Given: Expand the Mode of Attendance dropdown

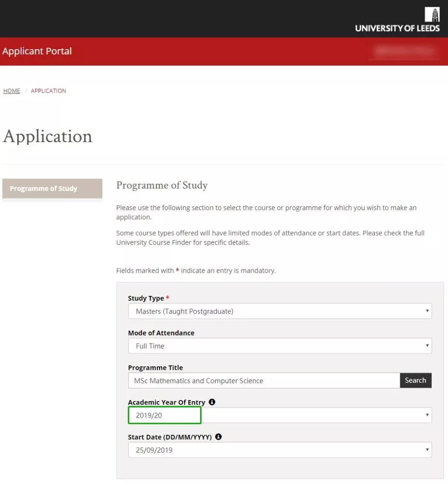Looking at the screenshot, I should [280, 346].
